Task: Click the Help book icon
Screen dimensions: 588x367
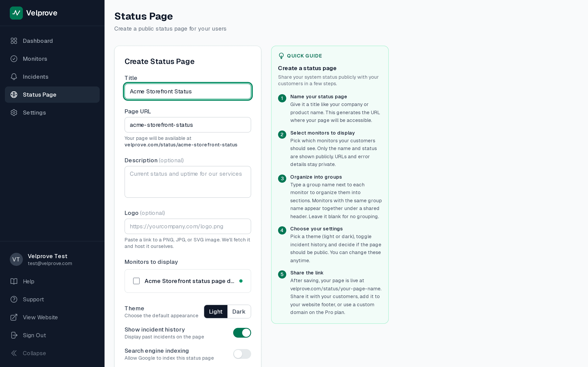Action: pyautogui.click(x=14, y=281)
